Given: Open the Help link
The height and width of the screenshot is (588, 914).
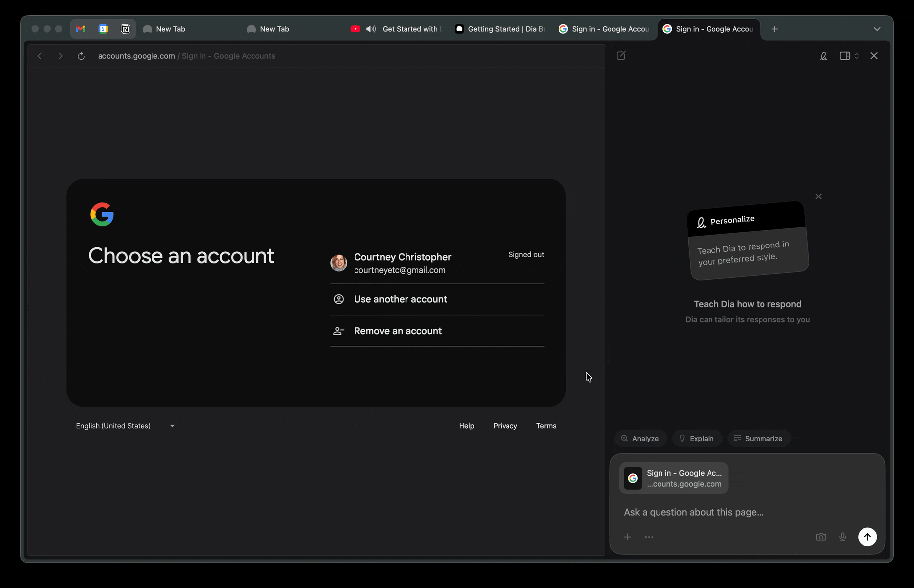Looking at the screenshot, I should (x=466, y=426).
